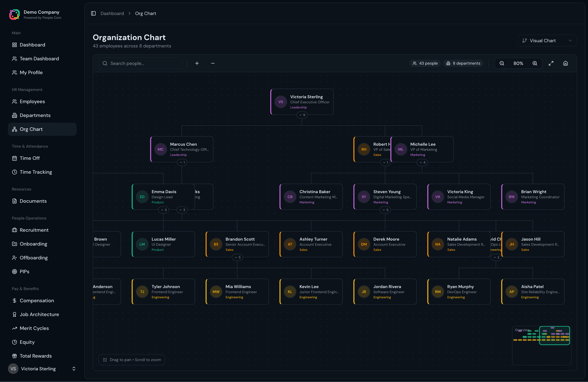Click the sidebar collapse icon beside Dashboard breadcrumb

tap(93, 13)
